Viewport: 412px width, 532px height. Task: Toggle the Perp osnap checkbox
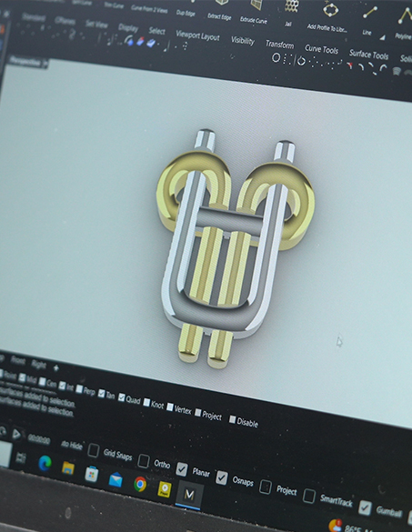click(79, 389)
